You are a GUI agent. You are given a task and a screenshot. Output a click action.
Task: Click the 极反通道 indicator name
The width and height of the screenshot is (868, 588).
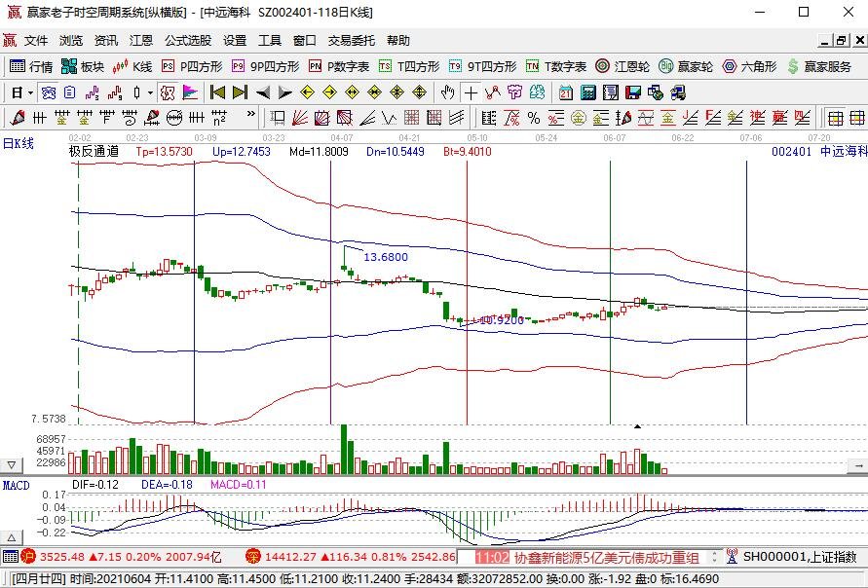point(94,151)
